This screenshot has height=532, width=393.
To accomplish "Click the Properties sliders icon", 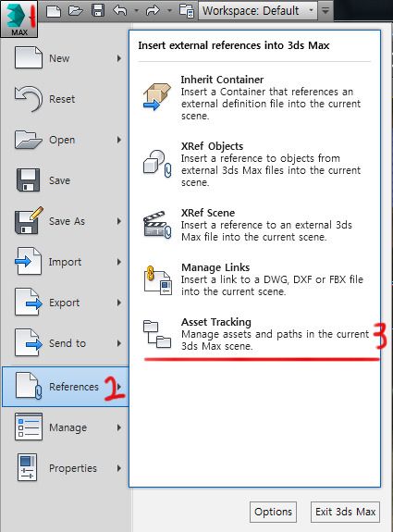I will click(x=27, y=467).
